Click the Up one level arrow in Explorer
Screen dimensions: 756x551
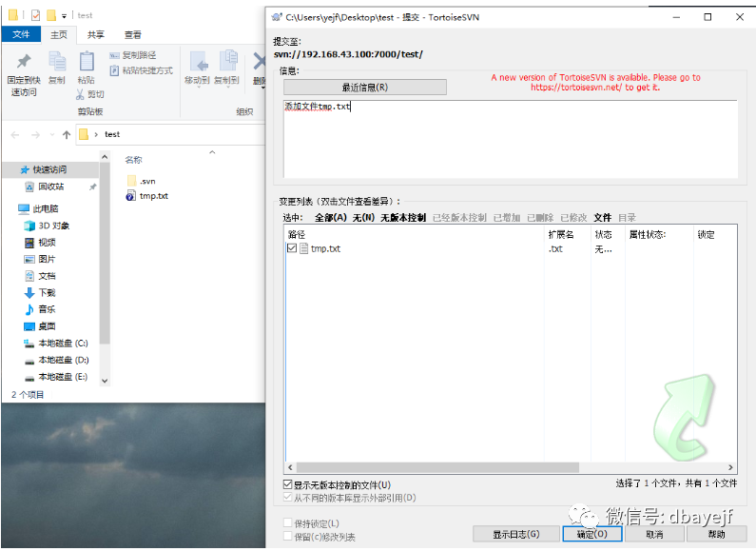pos(67,134)
